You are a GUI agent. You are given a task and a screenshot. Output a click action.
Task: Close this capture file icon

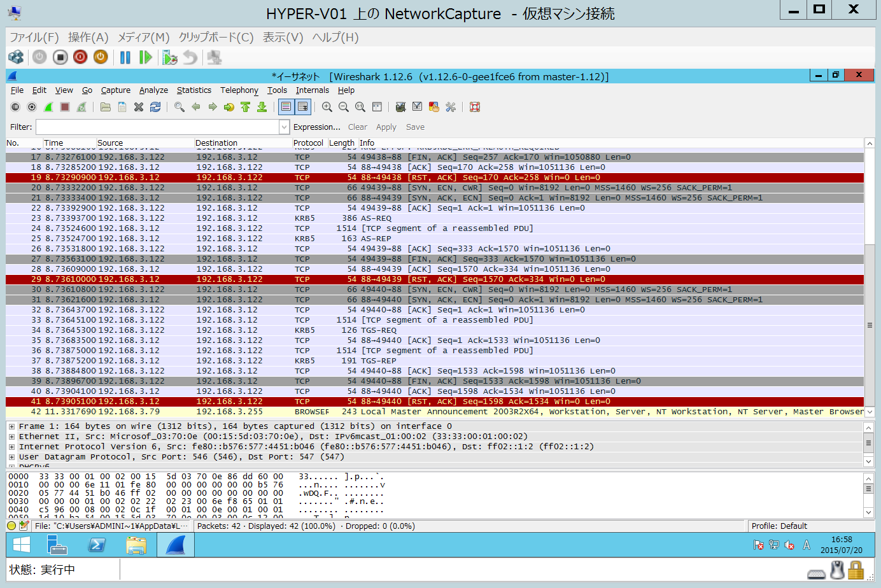coord(139,107)
